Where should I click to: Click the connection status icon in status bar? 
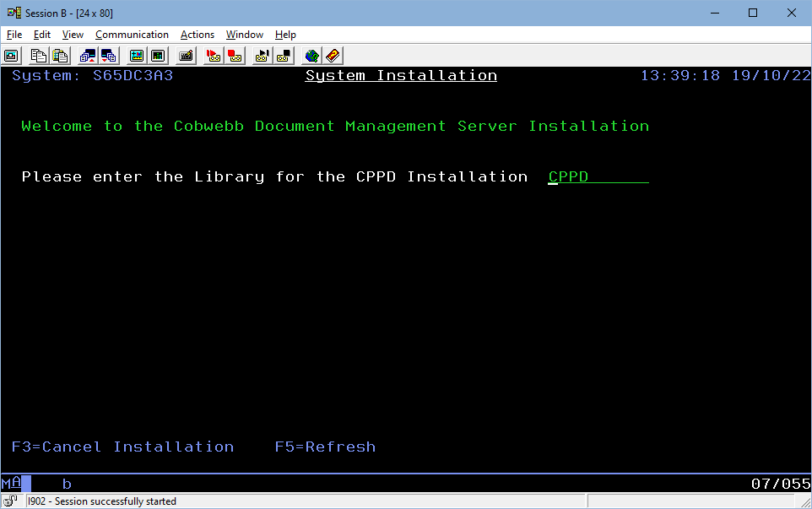10,501
